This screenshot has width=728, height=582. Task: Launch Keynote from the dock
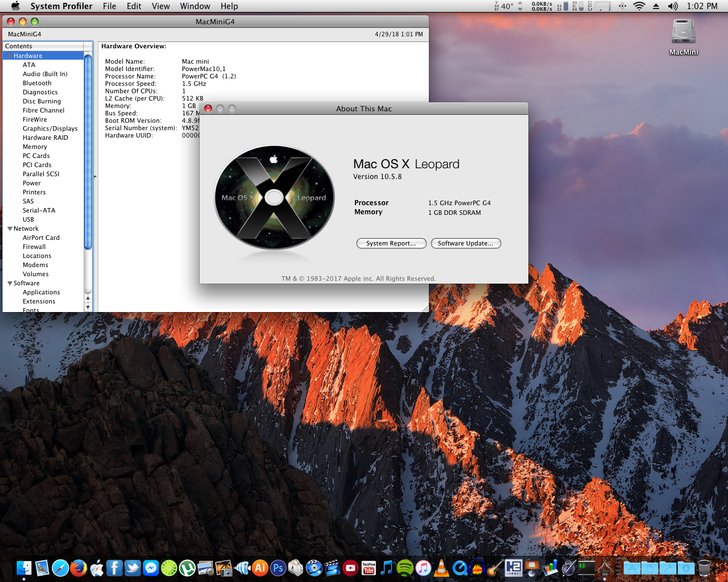[x=532, y=568]
